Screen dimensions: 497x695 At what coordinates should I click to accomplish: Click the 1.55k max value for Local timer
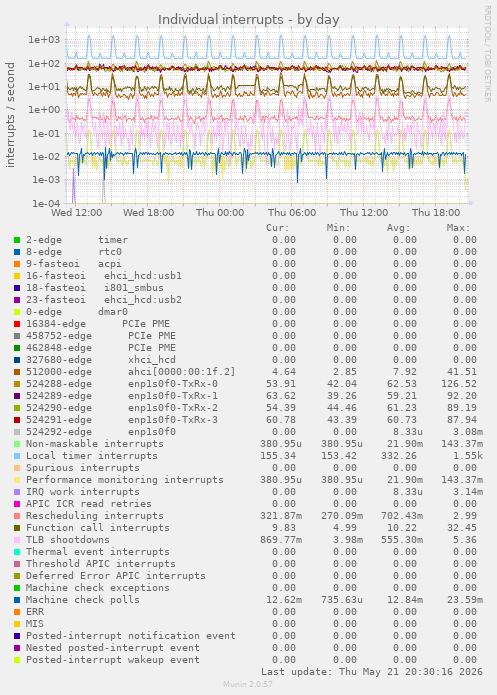468,456
